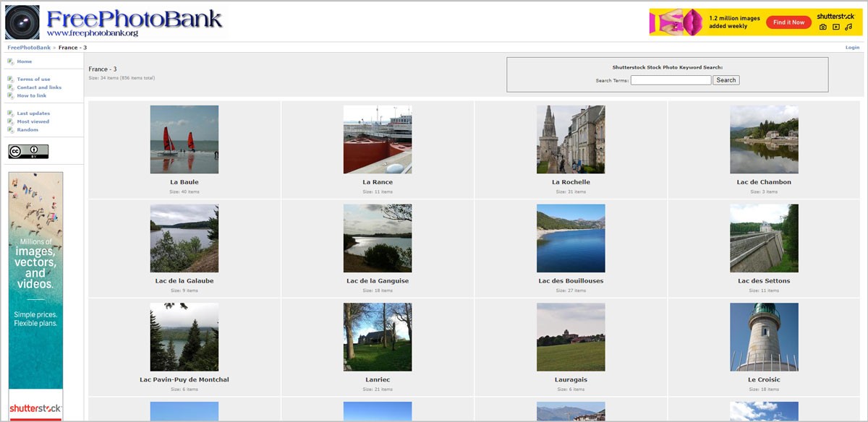Image resolution: width=868 pixels, height=422 pixels.
Task: Click the Search button
Action: (x=726, y=80)
